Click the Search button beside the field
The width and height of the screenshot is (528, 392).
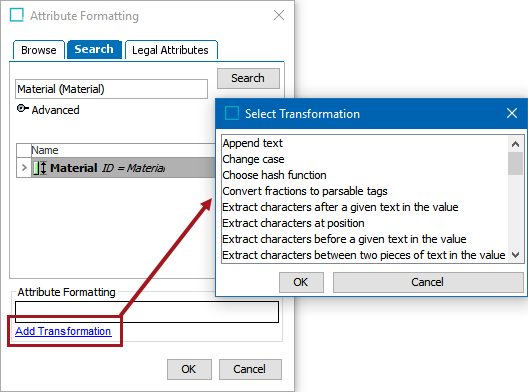[x=248, y=78]
